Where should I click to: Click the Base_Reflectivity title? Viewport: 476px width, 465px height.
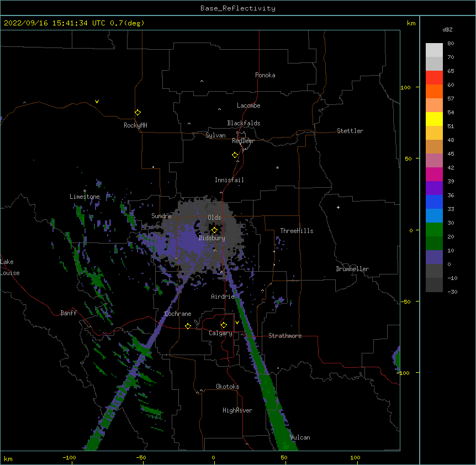[238, 8]
